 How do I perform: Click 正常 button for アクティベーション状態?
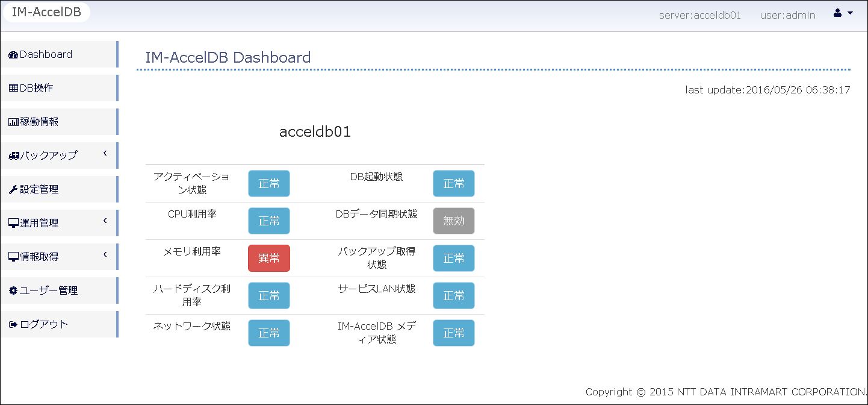point(269,184)
